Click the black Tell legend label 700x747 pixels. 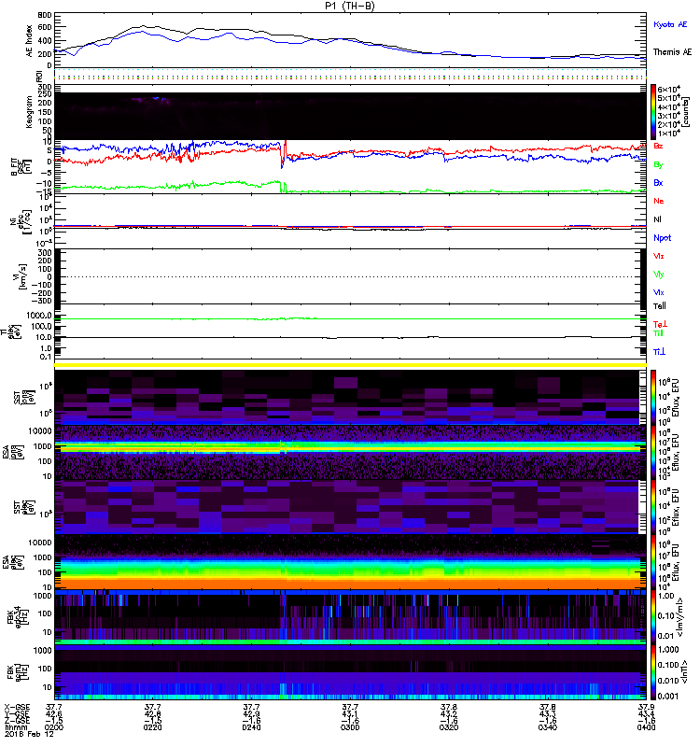click(x=660, y=306)
